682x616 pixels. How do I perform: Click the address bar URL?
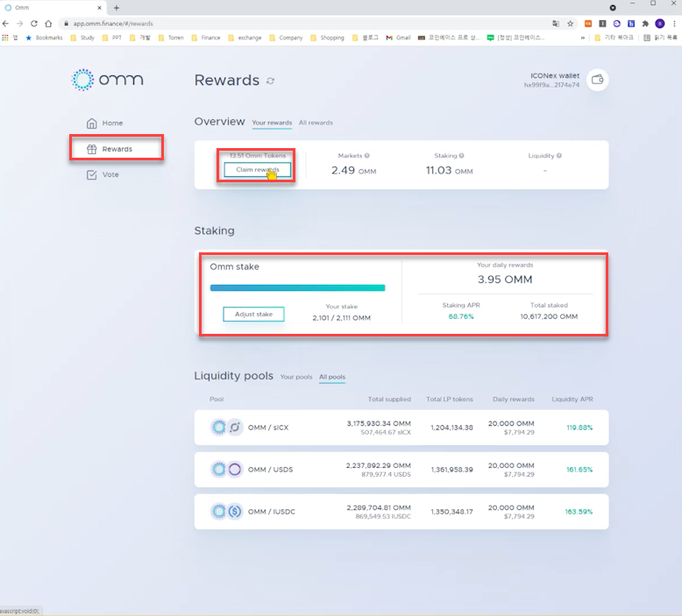coord(113,24)
